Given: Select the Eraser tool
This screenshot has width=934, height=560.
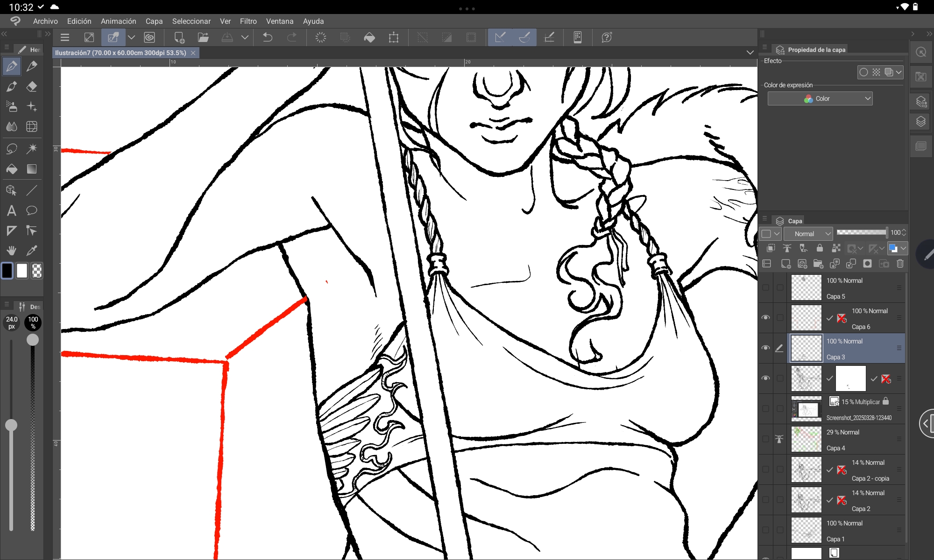Looking at the screenshot, I should 32,87.
